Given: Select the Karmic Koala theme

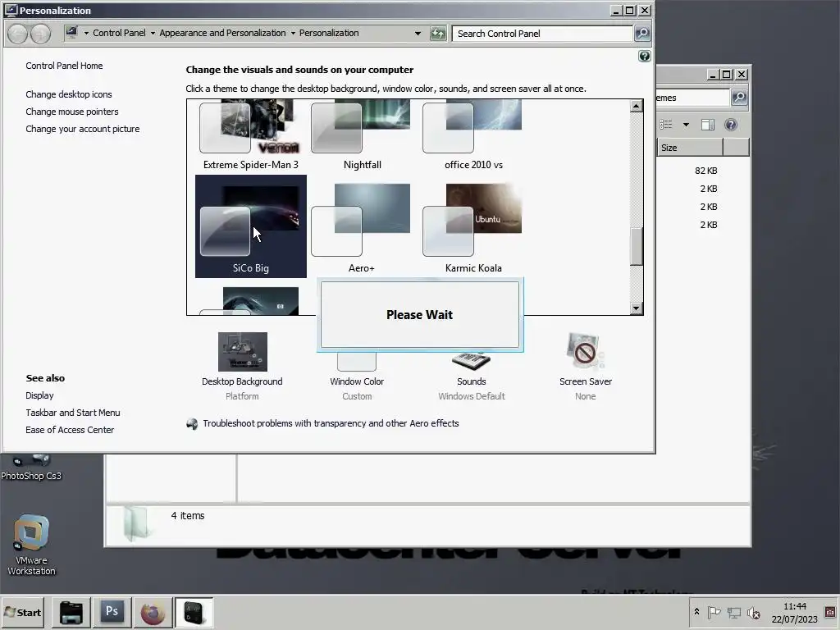Looking at the screenshot, I should 473,226.
